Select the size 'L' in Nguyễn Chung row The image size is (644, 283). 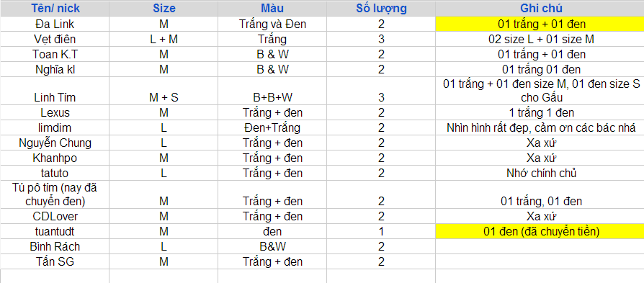164,143
